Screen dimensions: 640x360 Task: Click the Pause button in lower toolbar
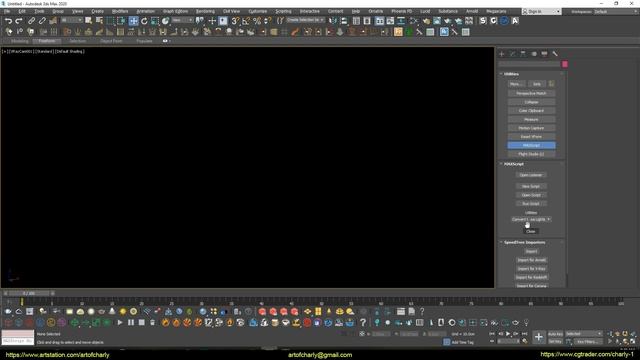[131, 322]
